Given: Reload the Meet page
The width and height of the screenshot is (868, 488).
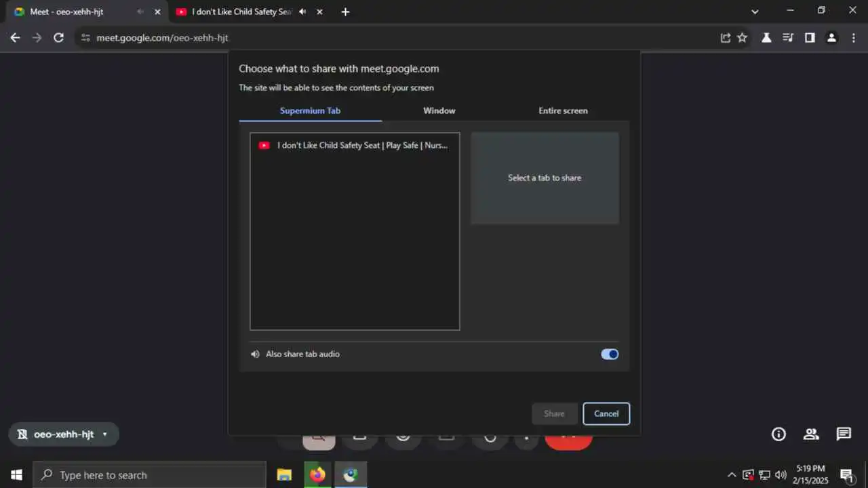Looking at the screenshot, I should pos(58,38).
